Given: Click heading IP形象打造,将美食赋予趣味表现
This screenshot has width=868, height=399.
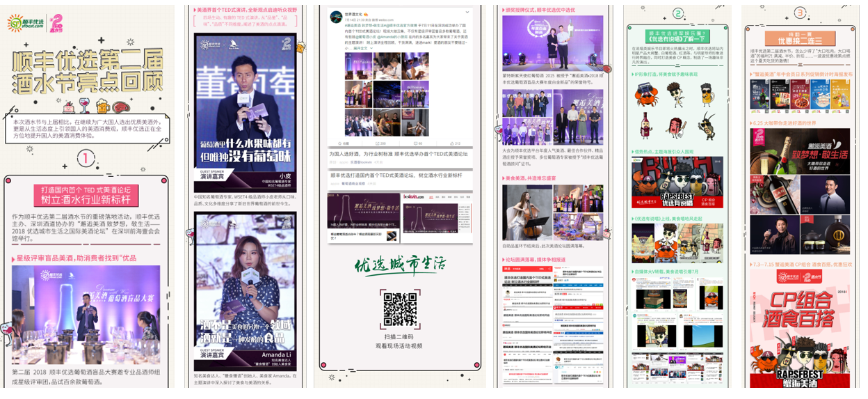Looking at the screenshot, I should click(665, 74).
